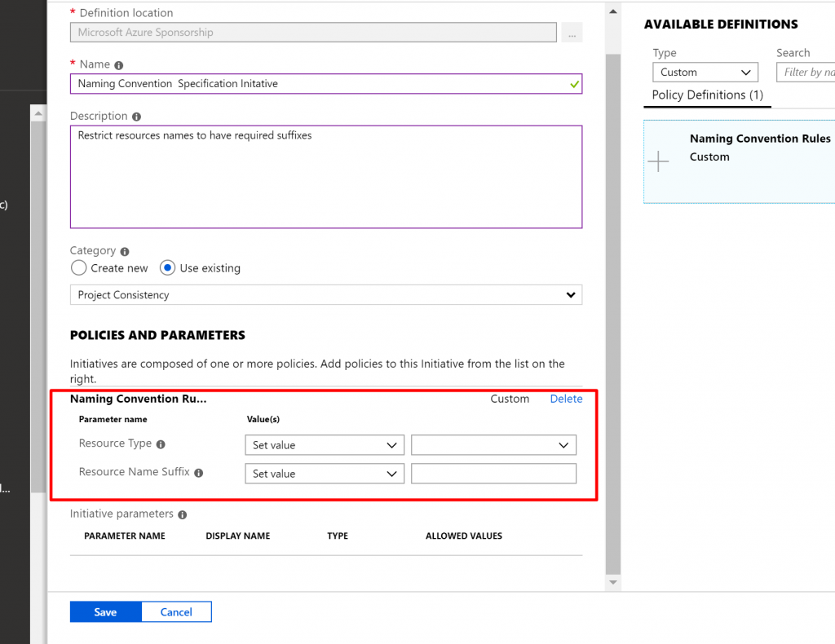The width and height of the screenshot is (835, 644).
Task: Click Delete for Naming Convention policy
Action: point(566,399)
